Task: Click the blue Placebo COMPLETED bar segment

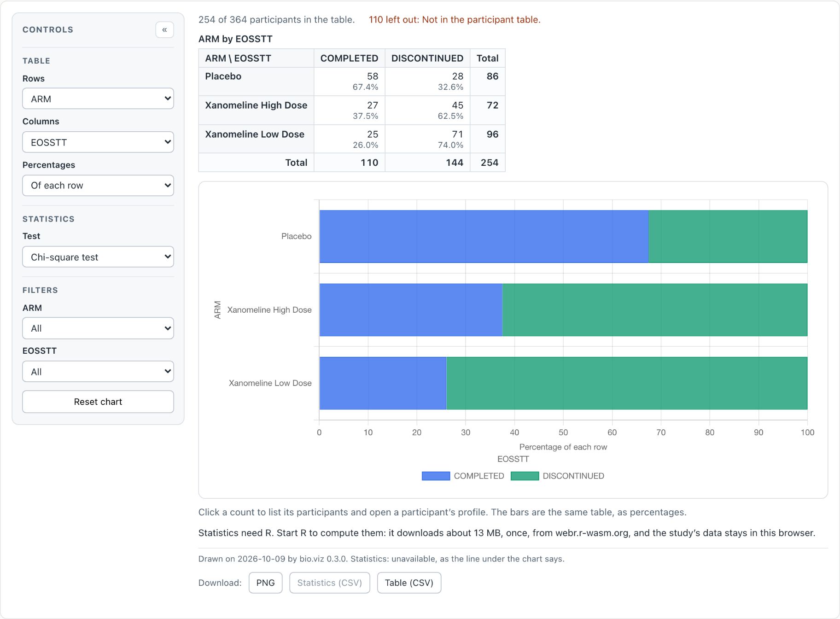Action: click(484, 237)
